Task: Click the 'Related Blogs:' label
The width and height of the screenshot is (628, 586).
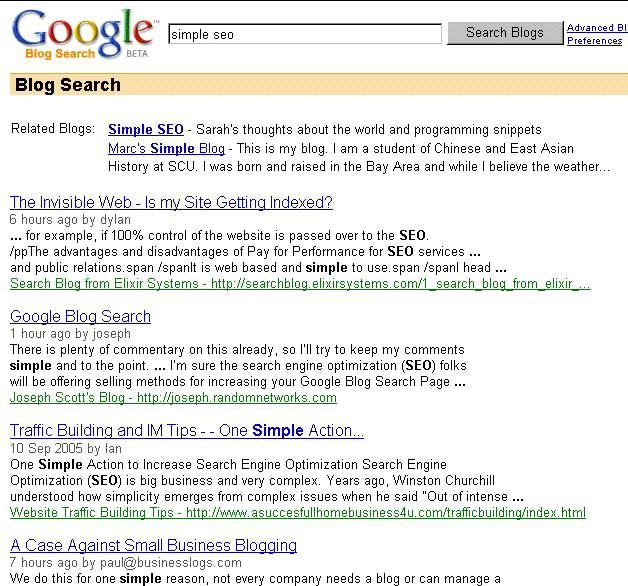Action: point(53,129)
